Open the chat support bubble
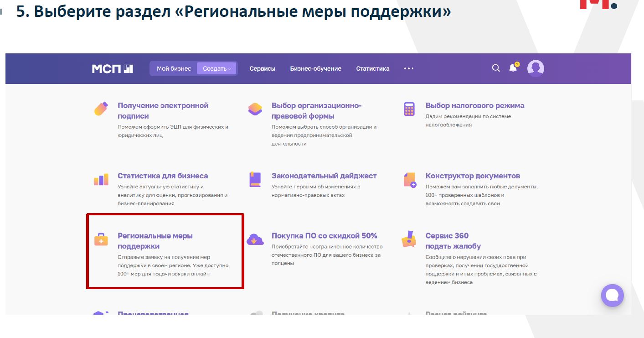This screenshot has width=644, height=338. point(612,295)
